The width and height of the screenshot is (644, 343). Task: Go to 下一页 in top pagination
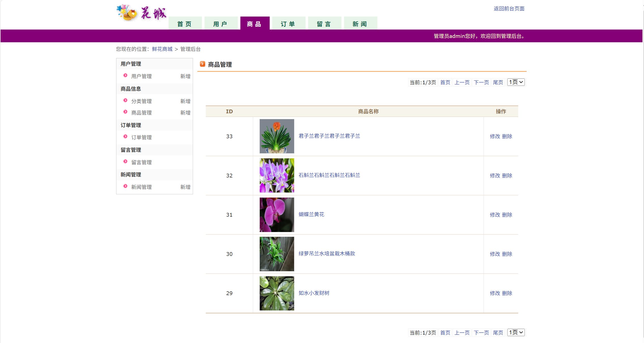point(481,82)
